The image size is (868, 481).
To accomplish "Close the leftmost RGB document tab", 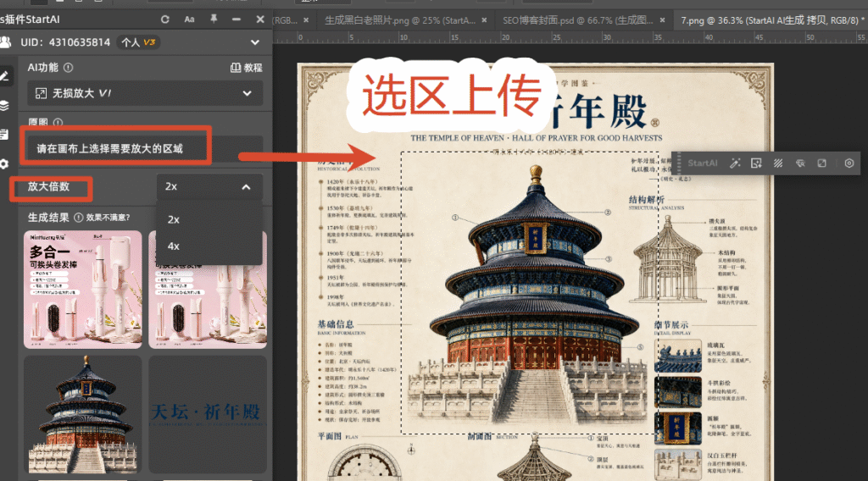I will pos(306,20).
